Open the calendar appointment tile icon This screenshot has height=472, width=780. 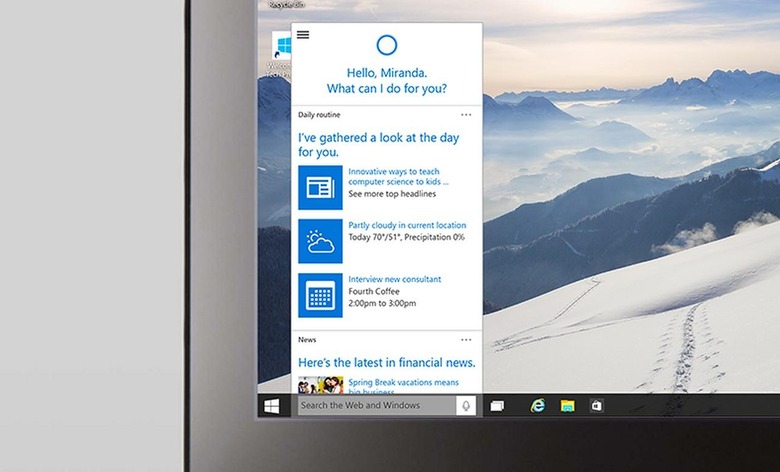coord(320,295)
